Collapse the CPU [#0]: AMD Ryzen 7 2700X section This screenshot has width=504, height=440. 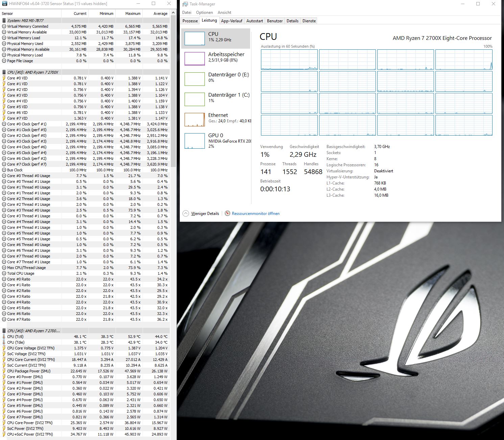point(4,72)
